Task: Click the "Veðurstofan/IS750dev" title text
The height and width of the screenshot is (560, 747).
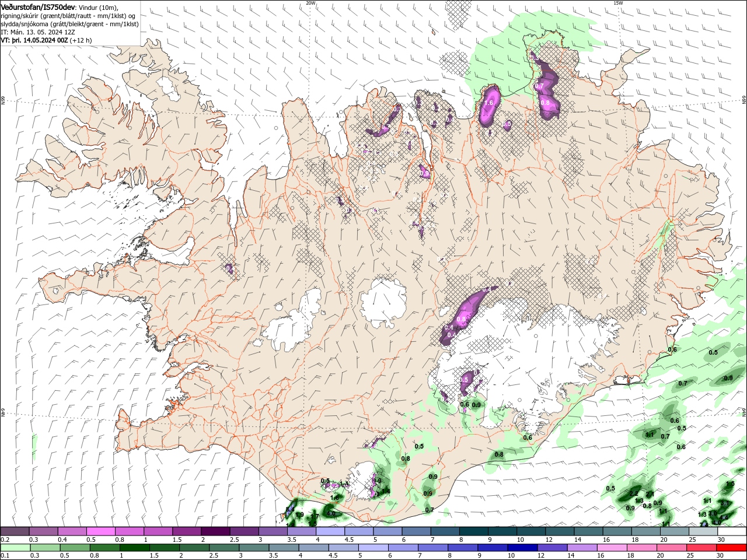Action: point(38,7)
